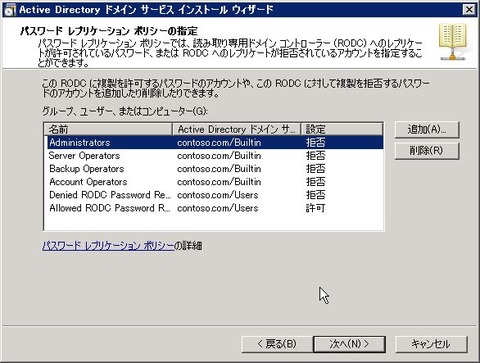Click 拒否 setting in the Server Operators row
480x363 pixels.
click(315, 156)
